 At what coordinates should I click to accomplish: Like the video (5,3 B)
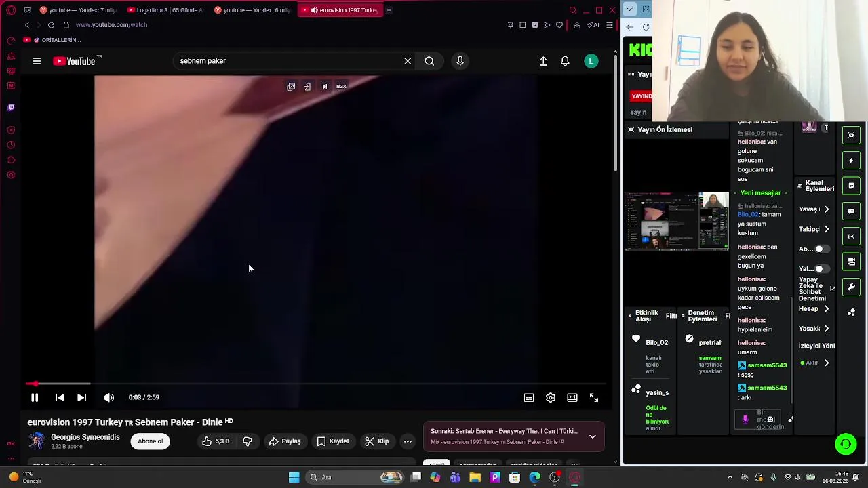click(216, 441)
